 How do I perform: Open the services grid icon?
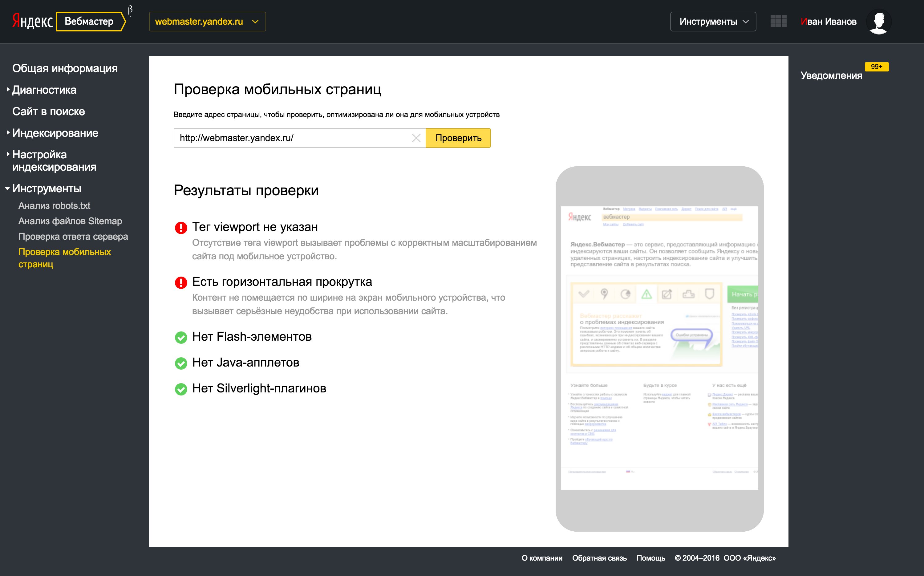pos(778,21)
